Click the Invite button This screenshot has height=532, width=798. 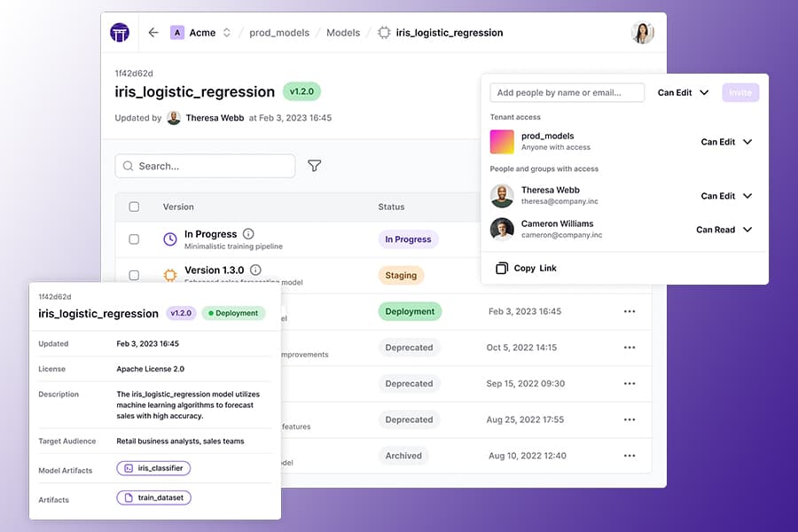tap(739, 92)
